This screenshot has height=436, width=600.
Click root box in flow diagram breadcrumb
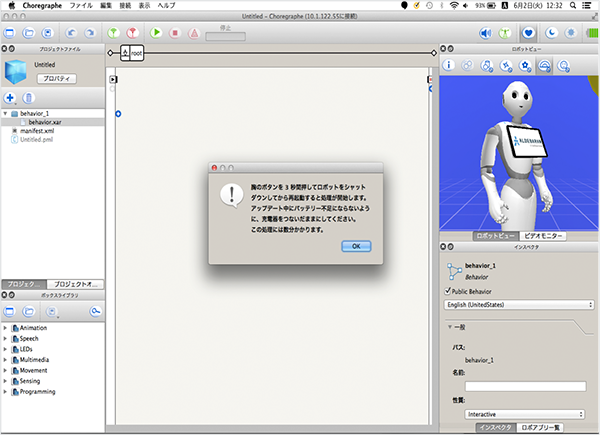coord(132,53)
